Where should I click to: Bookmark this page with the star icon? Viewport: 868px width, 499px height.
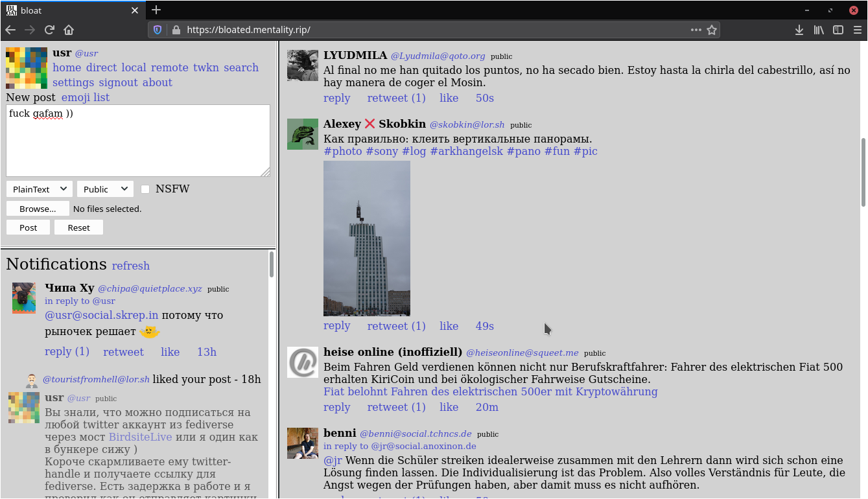pos(712,30)
